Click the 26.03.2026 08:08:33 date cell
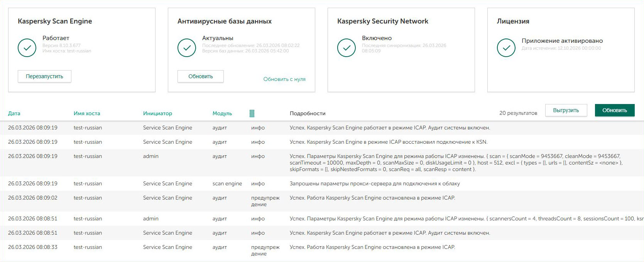This screenshot has width=644, height=262. 33,247
